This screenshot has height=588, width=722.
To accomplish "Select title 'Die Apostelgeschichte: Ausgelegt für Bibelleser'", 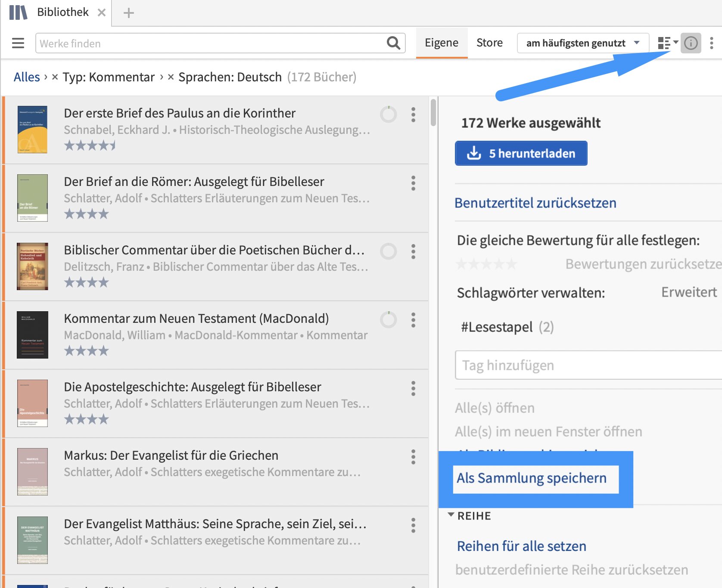I will (193, 387).
